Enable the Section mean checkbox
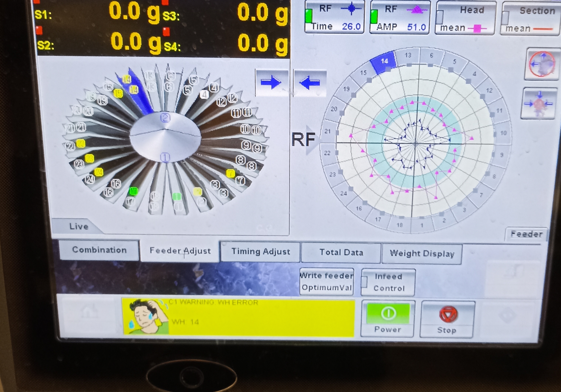Screen dimensions: 561x392 pyautogui.click(x=505, y=18)
